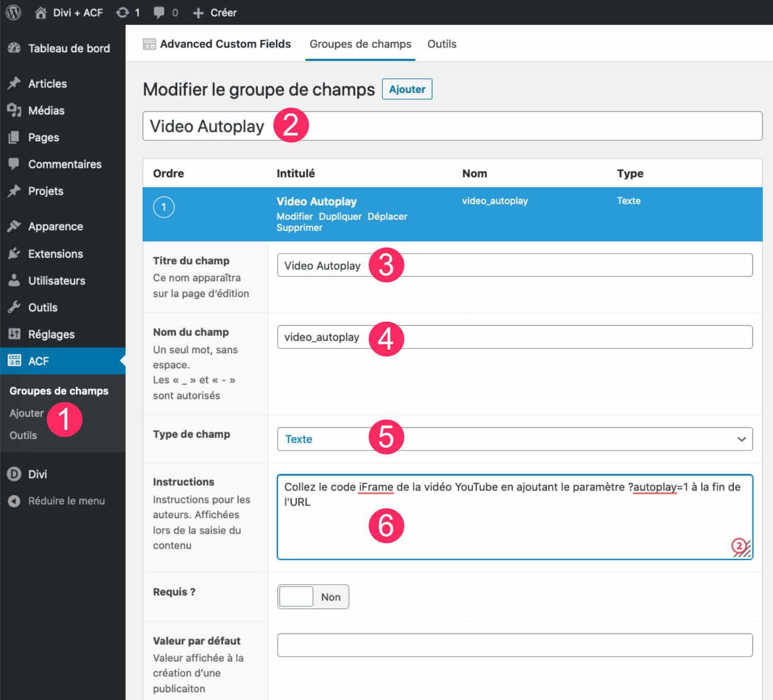Open the Extensions menu item
The width and height of the screenshot is (773, 700).
pyautogui.click(x=56, y=254)
